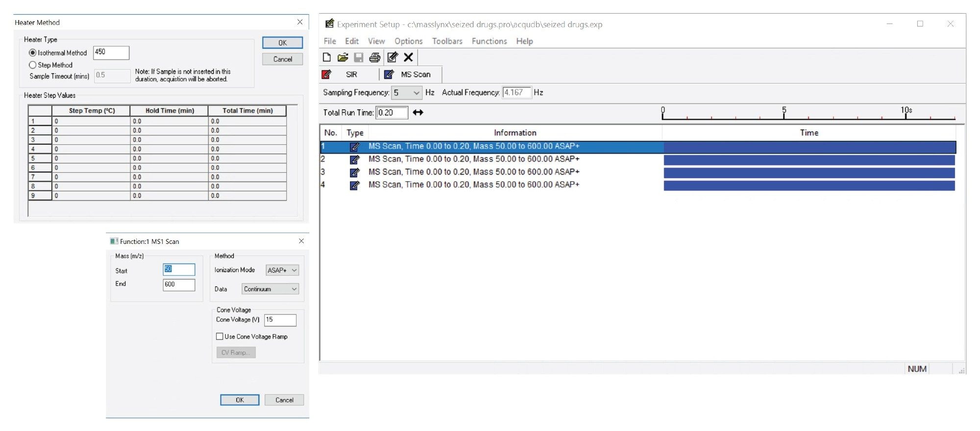This screenshot has height=431, width=980.
Task: Click the double arrow beside Total Run Time
Action: click(418, 113)
